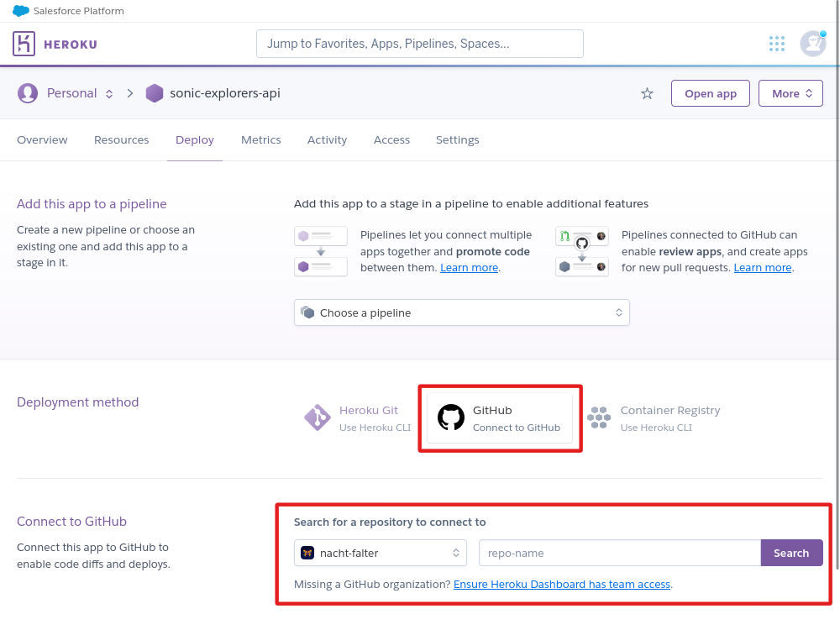Click the Personal account avatar icon

click(x=28, y=93)
